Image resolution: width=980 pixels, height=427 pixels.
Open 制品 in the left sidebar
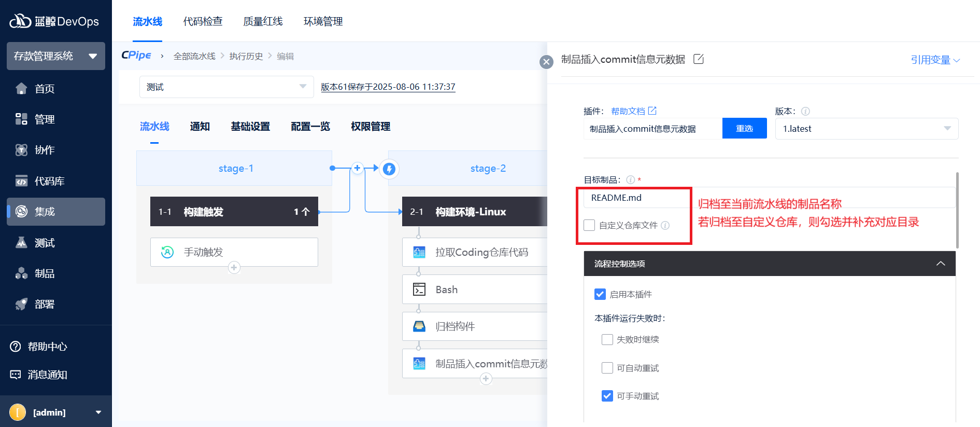44,273
